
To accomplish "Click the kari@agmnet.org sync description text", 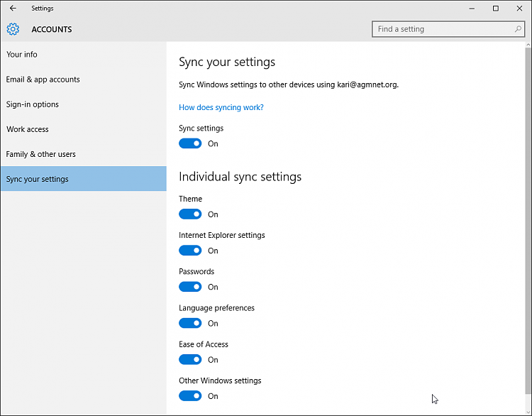I will pyautogui.click(x=289, y=84).
